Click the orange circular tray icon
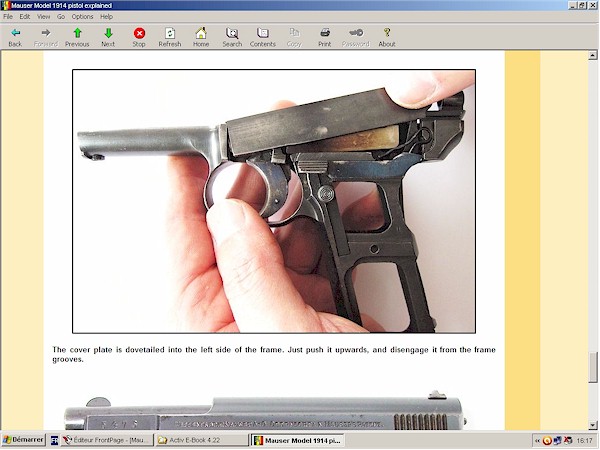 [x=547, y=441]
